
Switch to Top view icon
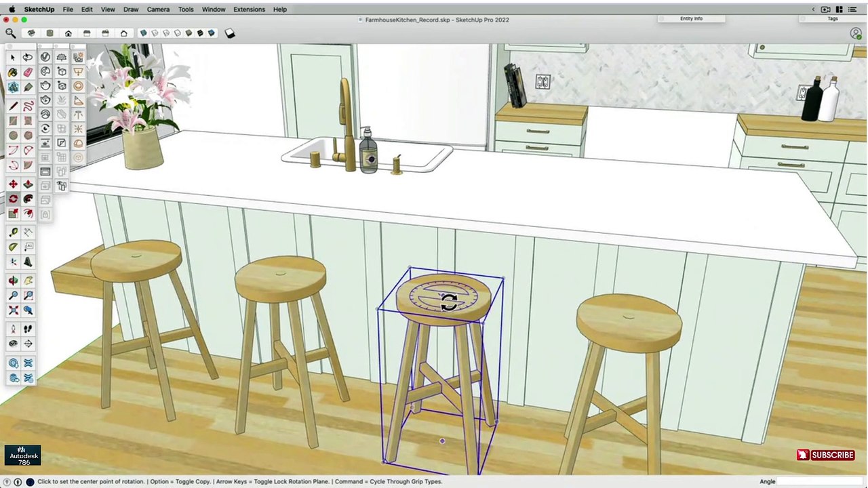coord(50,33)
